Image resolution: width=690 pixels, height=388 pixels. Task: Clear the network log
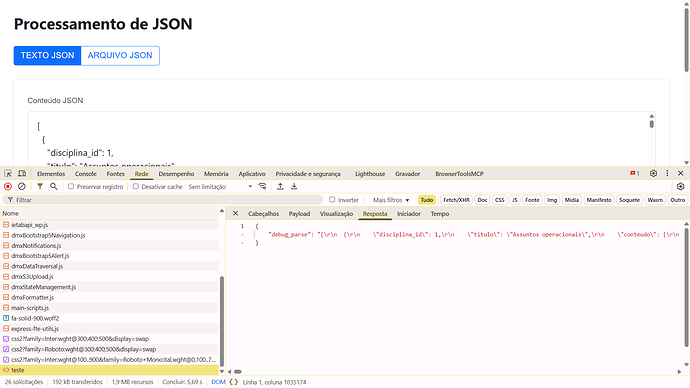tap(22, 187)
